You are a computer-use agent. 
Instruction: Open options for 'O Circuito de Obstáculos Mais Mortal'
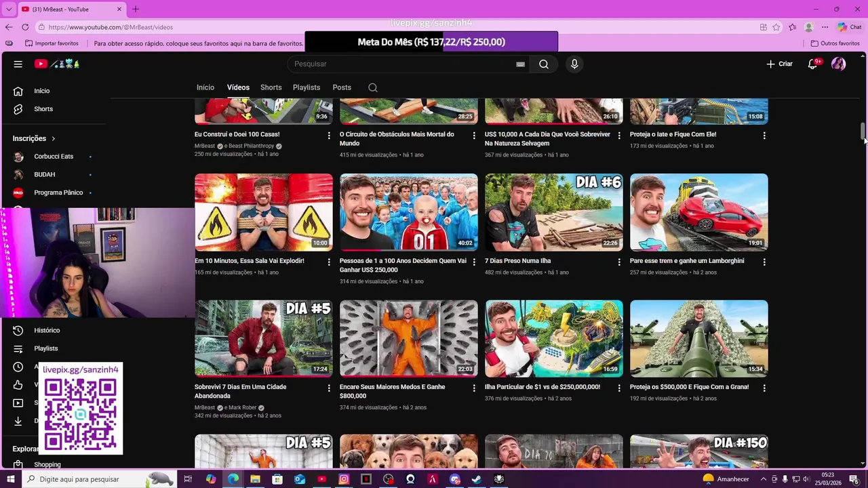click(x=474, y=136)
